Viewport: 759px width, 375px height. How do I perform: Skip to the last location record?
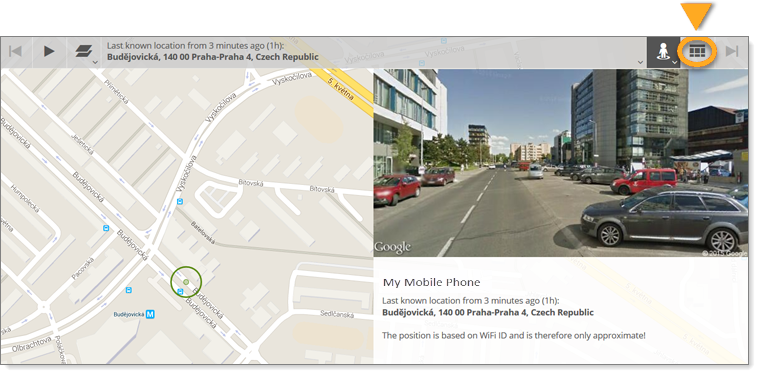[732, 51]
